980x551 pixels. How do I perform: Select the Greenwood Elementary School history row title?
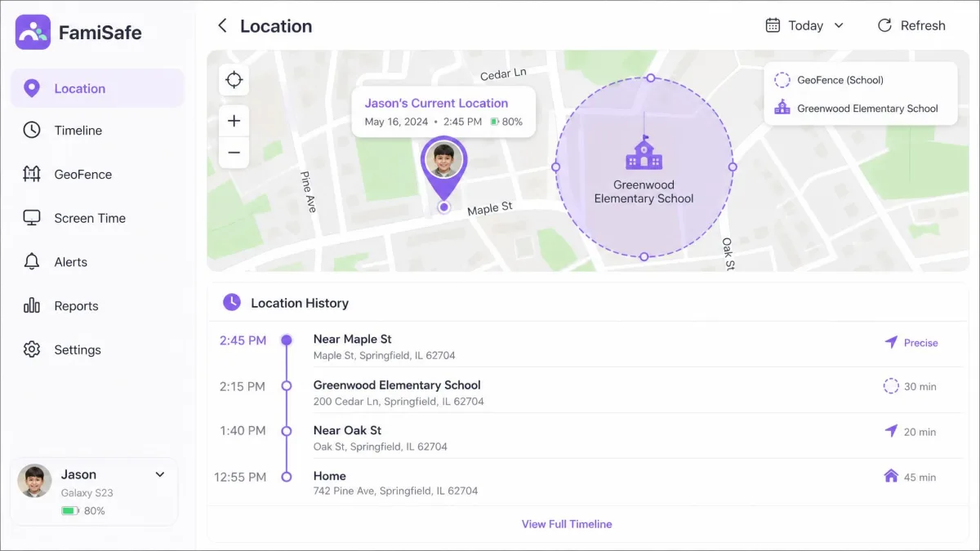(397, 384)
